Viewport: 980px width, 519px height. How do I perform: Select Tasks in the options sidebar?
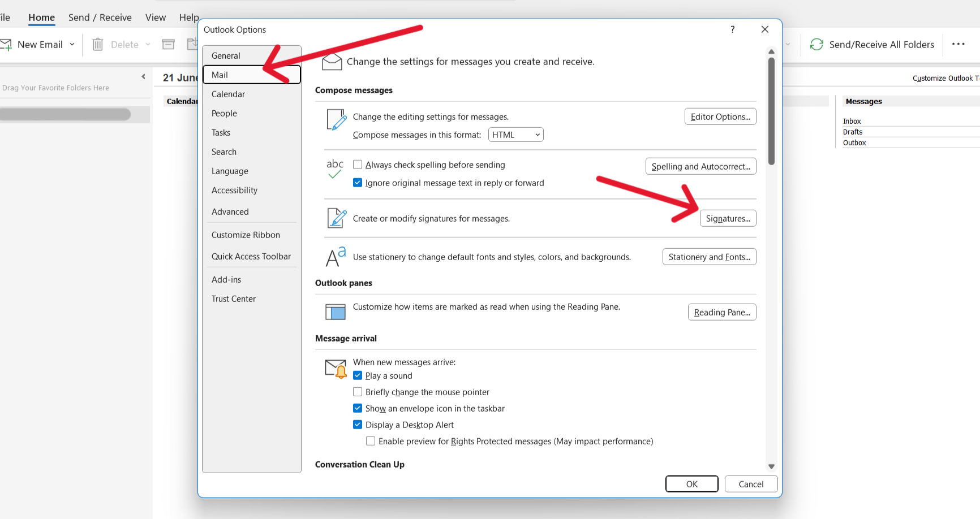click(x=251, y=132)
